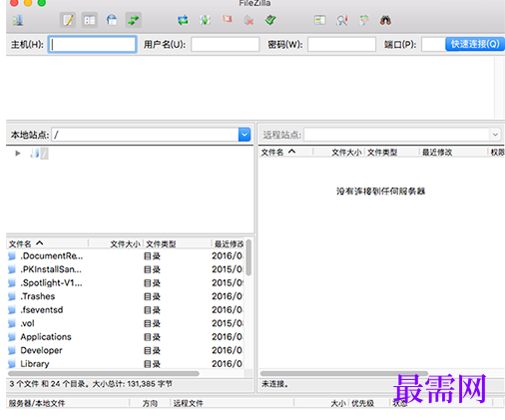
Task: Sort remote list by 文件名 column
Action: tap(286, 152)
